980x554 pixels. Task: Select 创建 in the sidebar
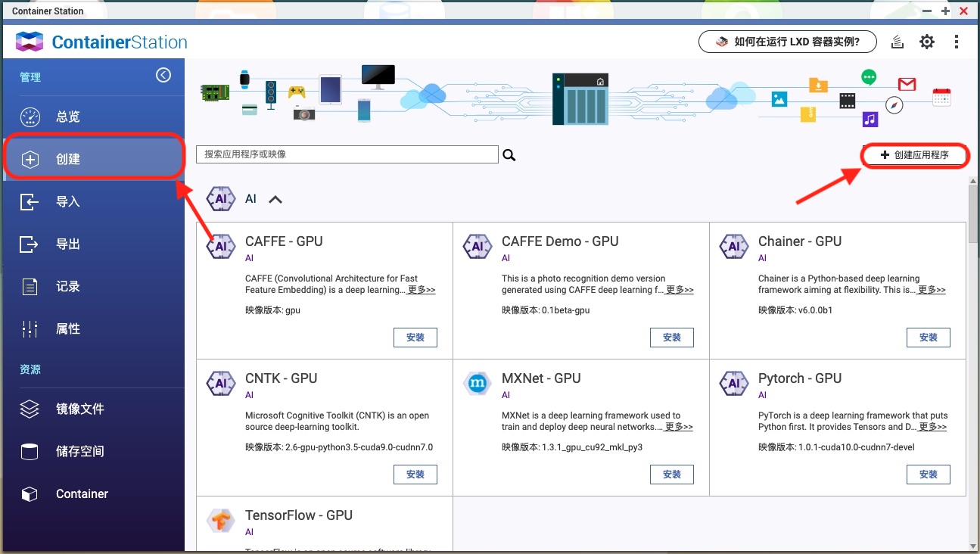point(92,159)
